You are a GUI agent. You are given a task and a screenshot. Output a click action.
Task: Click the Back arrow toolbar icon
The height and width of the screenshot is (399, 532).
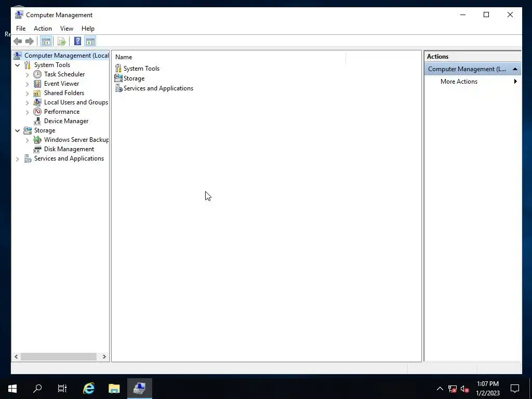pyautogui.click(x=18, y=42)
